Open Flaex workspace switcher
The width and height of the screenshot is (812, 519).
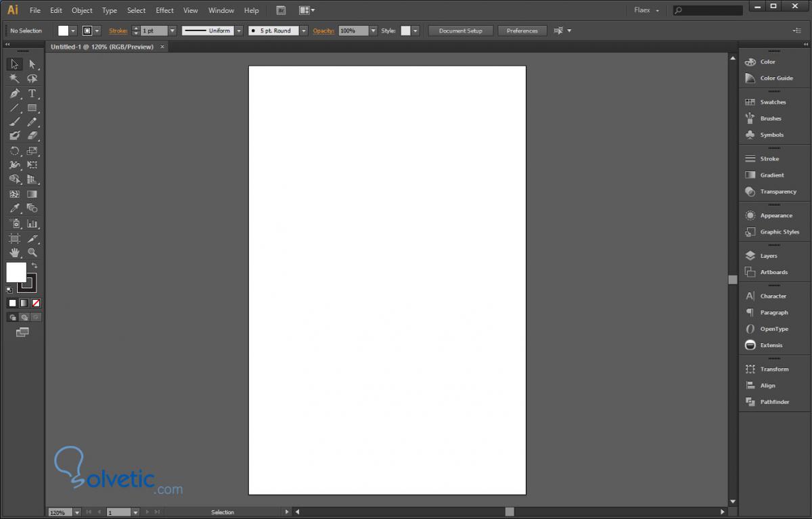[646, 10]
